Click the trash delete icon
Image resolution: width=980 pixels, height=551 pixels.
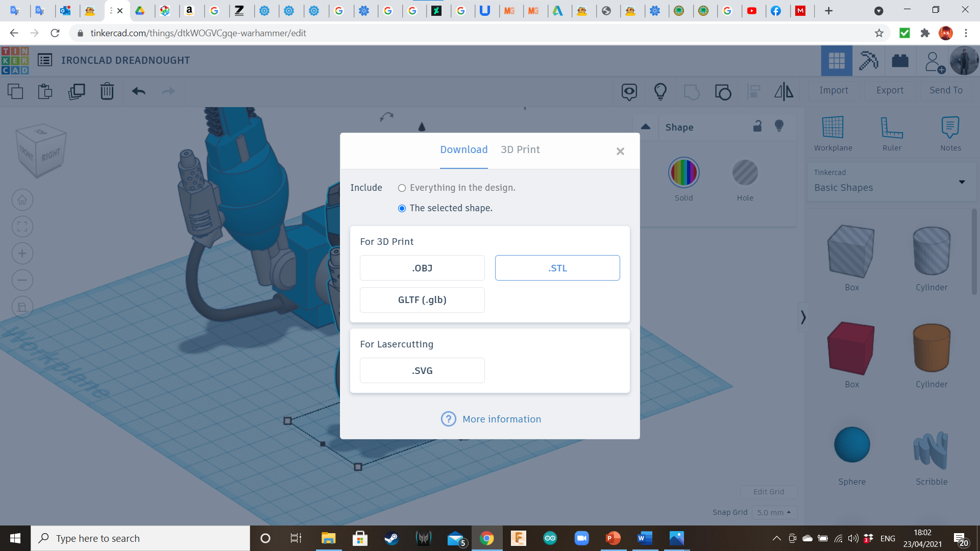tap(107, 91)
